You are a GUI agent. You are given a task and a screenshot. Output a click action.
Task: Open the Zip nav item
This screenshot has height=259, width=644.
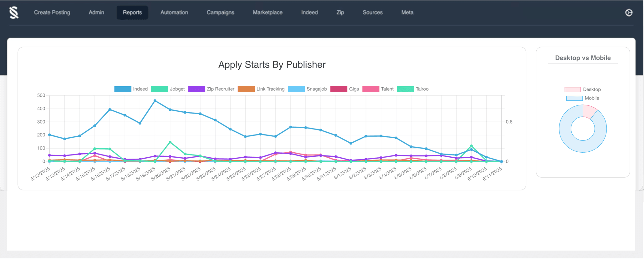tap(340, 13)
